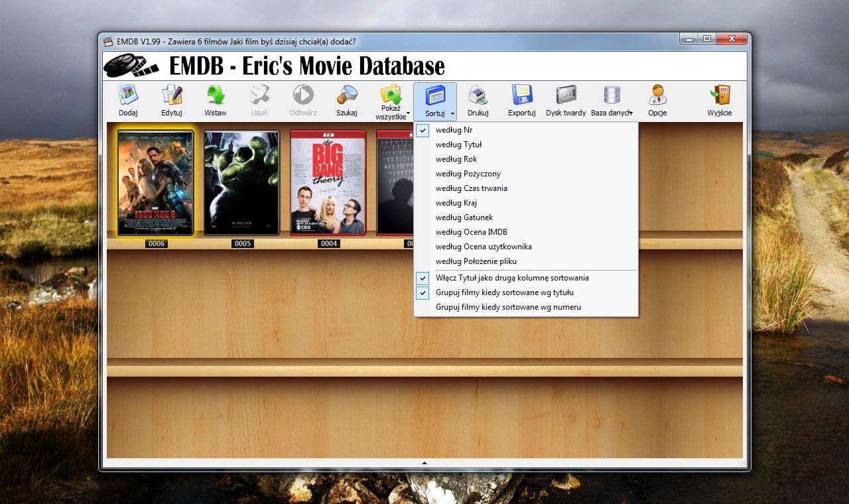Sort movies według Pożyczony
The height and width of the screenshot is (504, 849).
[x=526, y=174]
